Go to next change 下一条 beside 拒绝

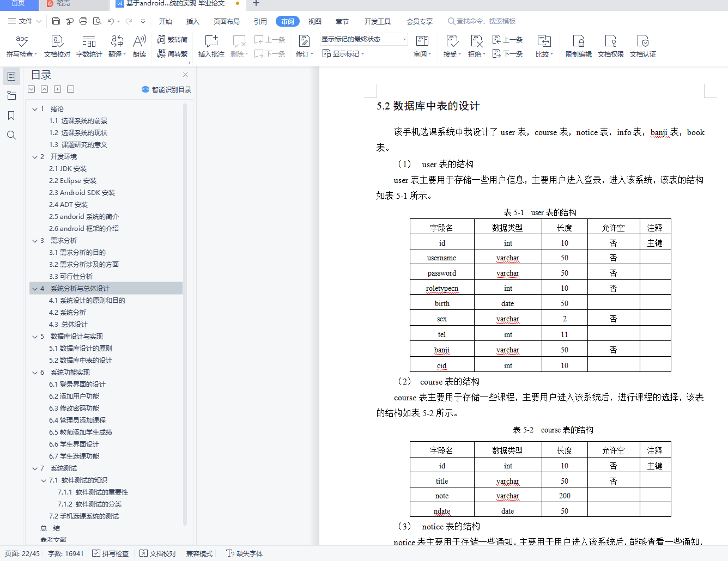[507, 53]
